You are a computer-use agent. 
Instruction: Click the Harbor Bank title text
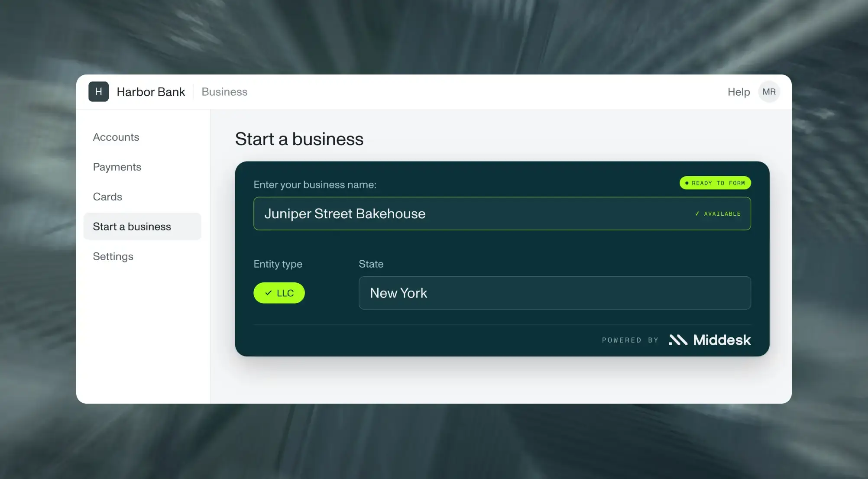(x=151, y=92)
